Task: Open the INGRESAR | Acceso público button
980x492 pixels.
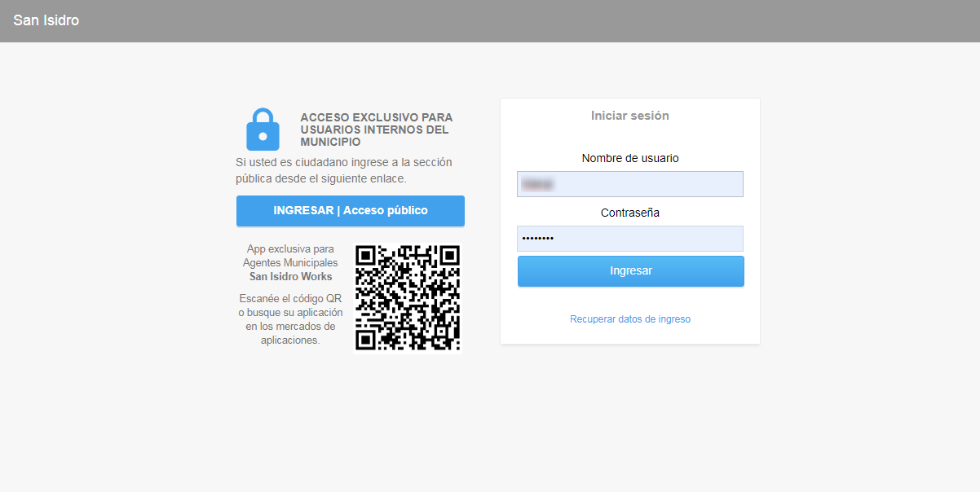Action: (x=351, y=210)
